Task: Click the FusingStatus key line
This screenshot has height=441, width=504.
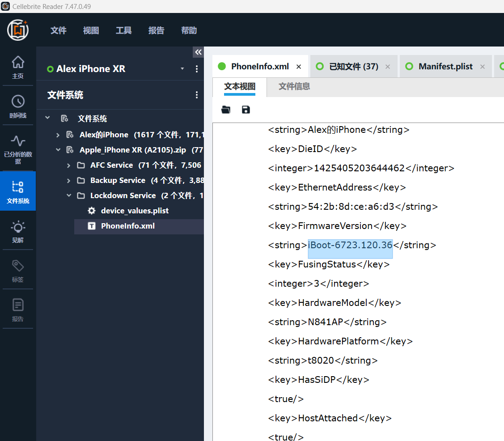Action: [329, 264]
